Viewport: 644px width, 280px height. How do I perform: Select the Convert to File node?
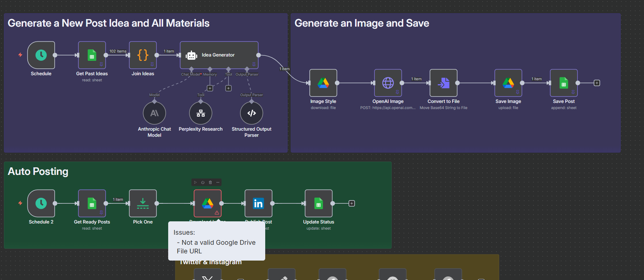point(443,83)
